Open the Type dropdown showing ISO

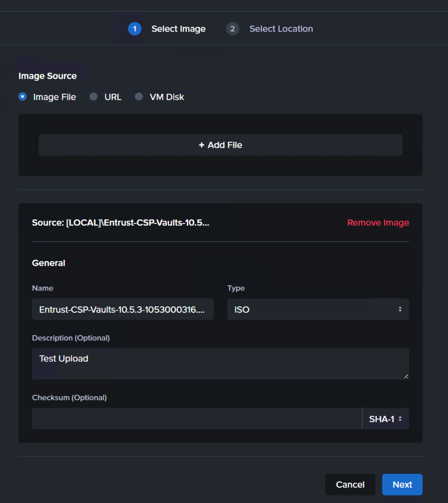(318, 309)
